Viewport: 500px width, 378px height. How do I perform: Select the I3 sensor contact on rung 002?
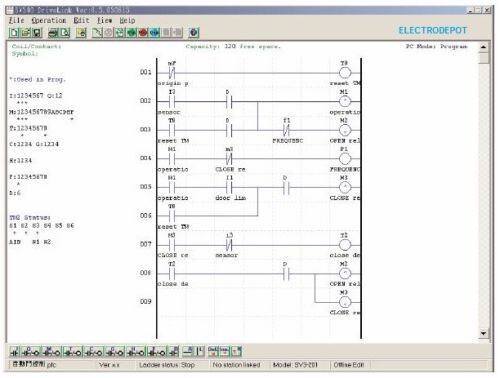172,101
